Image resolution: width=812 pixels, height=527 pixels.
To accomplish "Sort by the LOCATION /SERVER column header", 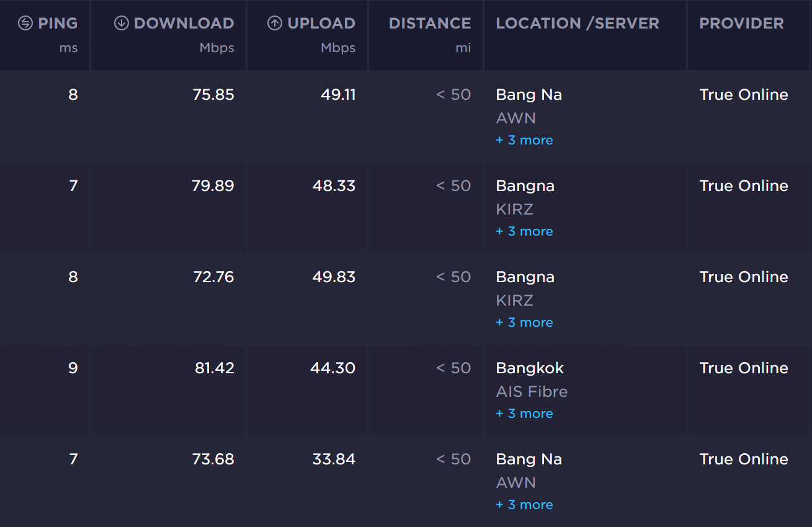I will (578, 24).
